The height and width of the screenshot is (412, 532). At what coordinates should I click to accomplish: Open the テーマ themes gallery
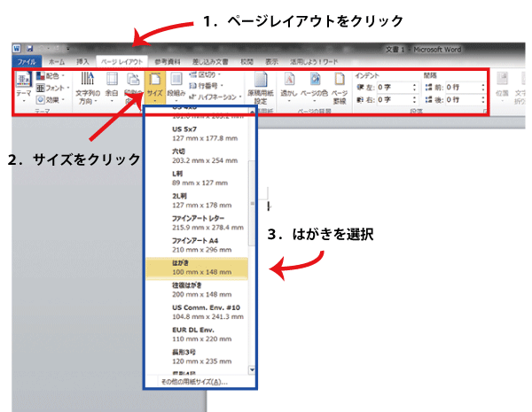pos(24,87)
